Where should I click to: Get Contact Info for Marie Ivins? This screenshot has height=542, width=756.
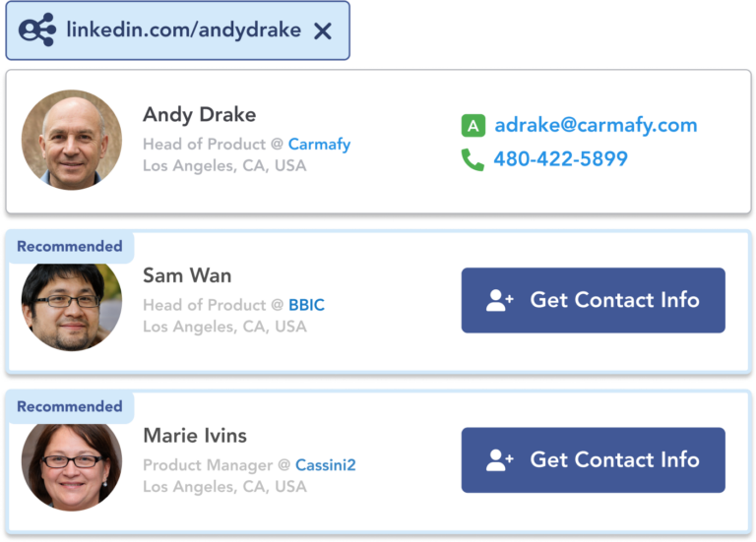pyautogui.click(x=593, y=460)
